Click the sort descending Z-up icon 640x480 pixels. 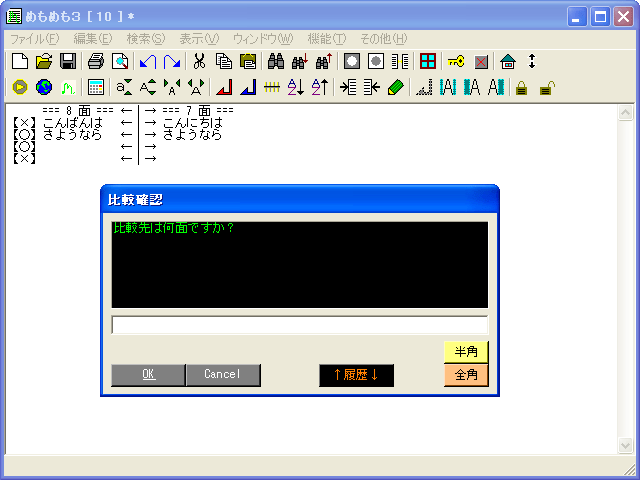[x=320, y=87]
